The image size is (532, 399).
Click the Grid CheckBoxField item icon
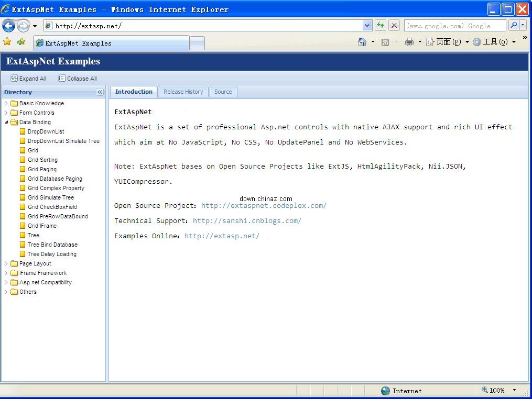23,207
